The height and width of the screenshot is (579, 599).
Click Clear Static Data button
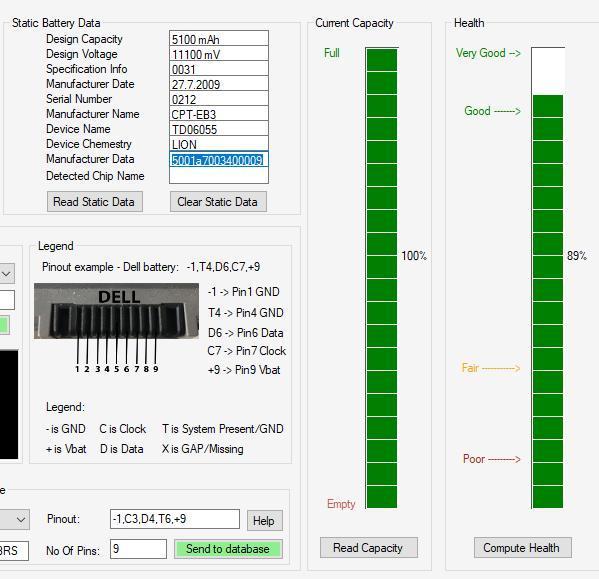click(x=218, y=202)
